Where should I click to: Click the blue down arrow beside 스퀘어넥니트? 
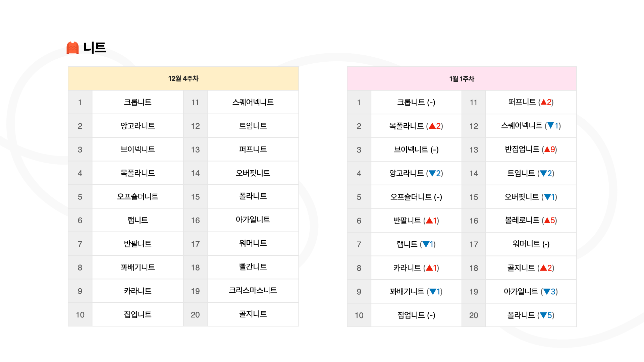click(x=550, y=126)
